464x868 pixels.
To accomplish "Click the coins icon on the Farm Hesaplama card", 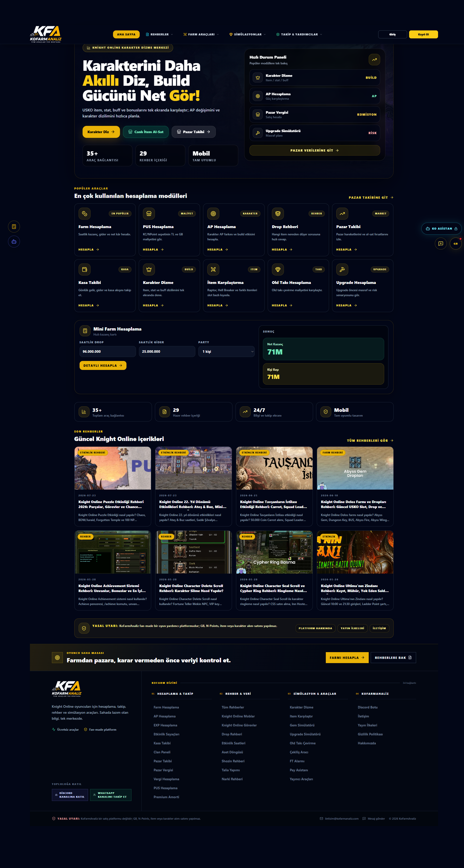I will (84, 213).
